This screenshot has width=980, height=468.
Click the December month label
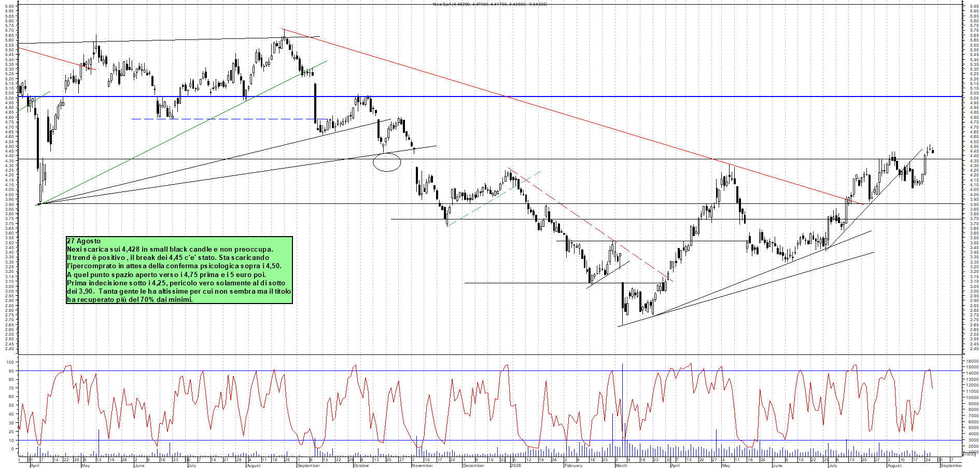(x=473, y=465)
